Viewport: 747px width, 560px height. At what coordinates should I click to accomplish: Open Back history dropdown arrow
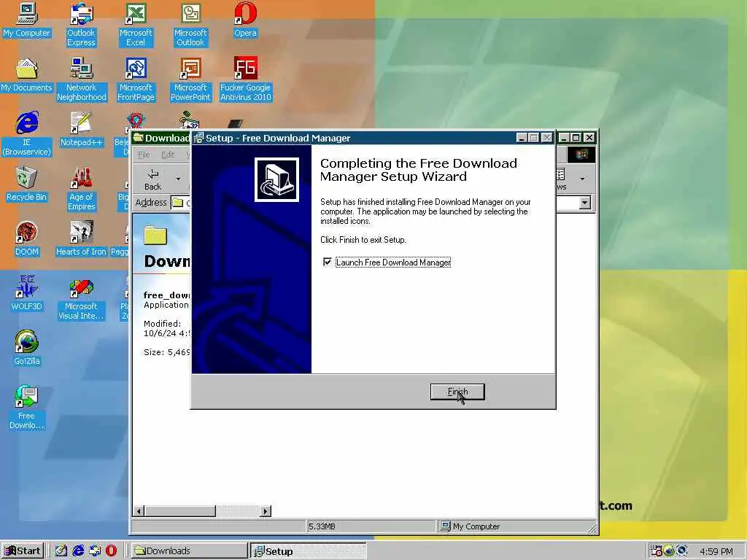(x=178, y=179)
